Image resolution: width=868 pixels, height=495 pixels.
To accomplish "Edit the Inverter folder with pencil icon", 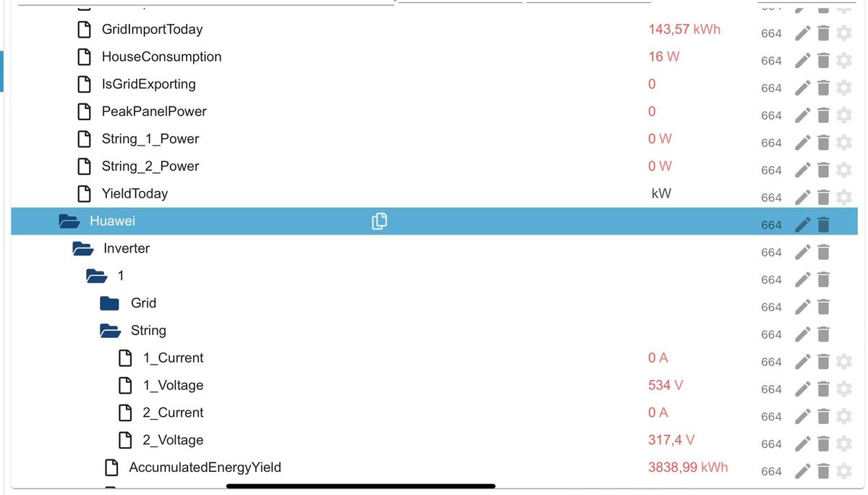I will [802, 253].
